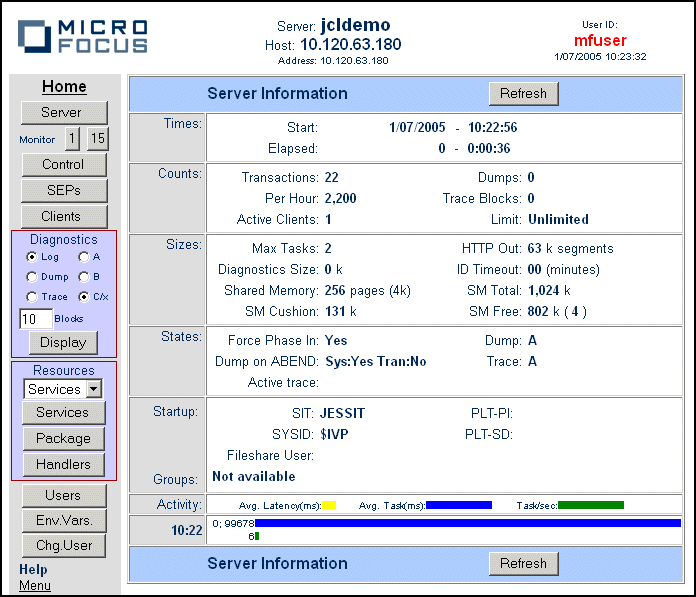The height and width of the screenshot is (597, 696).
Task: Open the SEPs page
Action: coord(63,191)
